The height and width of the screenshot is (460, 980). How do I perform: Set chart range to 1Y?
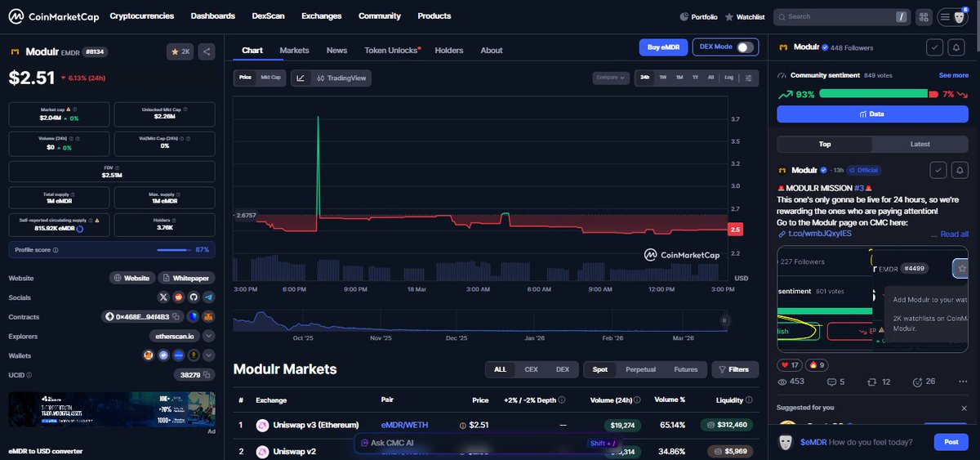pos(695,78)
